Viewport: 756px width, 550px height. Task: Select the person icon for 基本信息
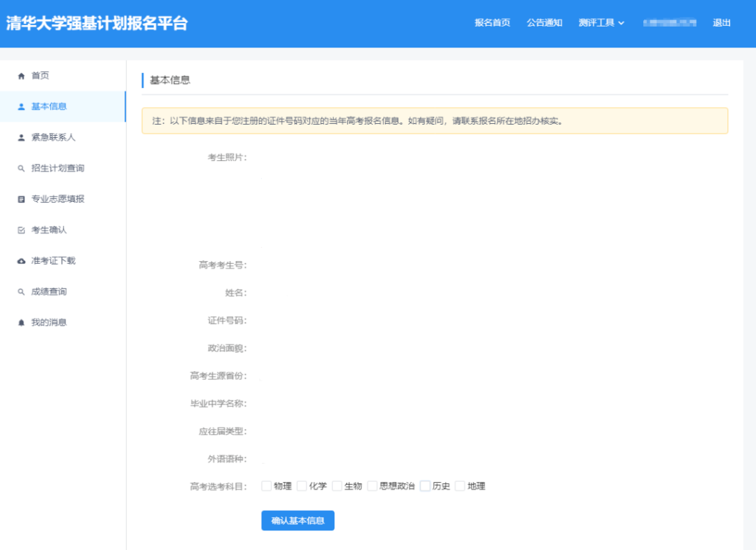[x=22, y=106]
